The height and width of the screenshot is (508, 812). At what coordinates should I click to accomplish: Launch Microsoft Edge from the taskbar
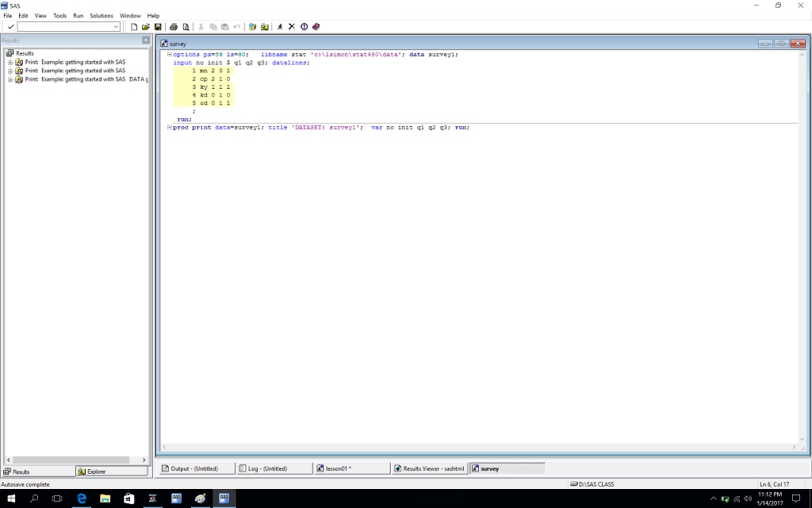coord(82,498)
